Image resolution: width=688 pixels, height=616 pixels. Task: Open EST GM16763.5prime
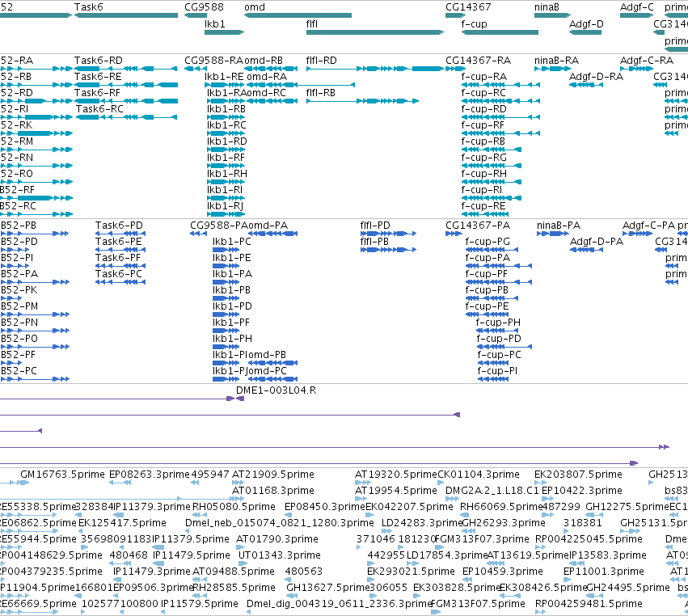(x=63, y=475)
